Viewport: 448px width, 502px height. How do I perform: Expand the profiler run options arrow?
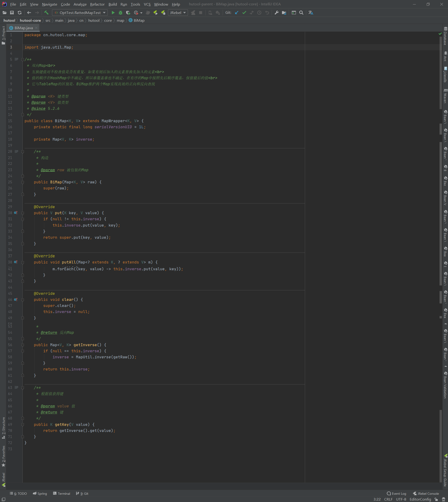coord(141,13)
